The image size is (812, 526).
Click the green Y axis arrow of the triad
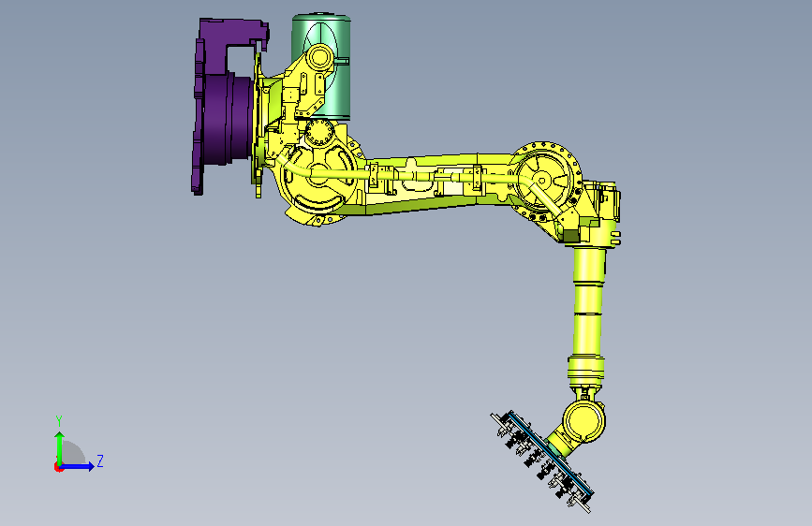pos(59,448)
